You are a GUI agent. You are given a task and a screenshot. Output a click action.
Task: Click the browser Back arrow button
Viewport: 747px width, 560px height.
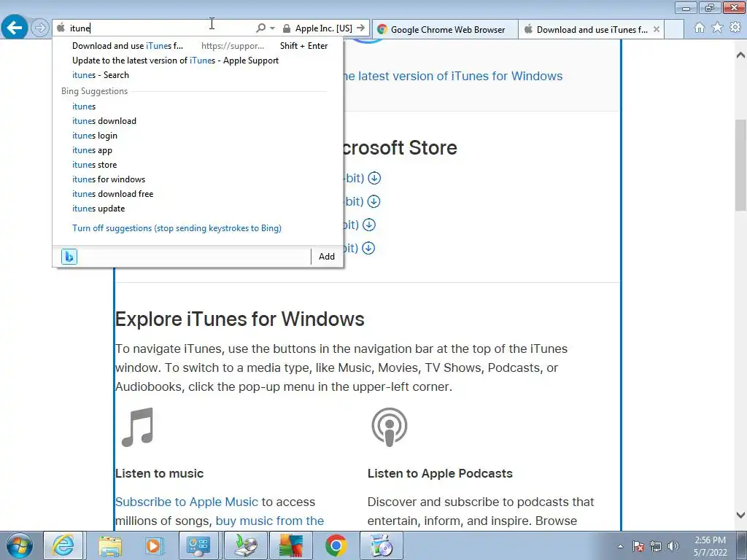click(15, 28)
